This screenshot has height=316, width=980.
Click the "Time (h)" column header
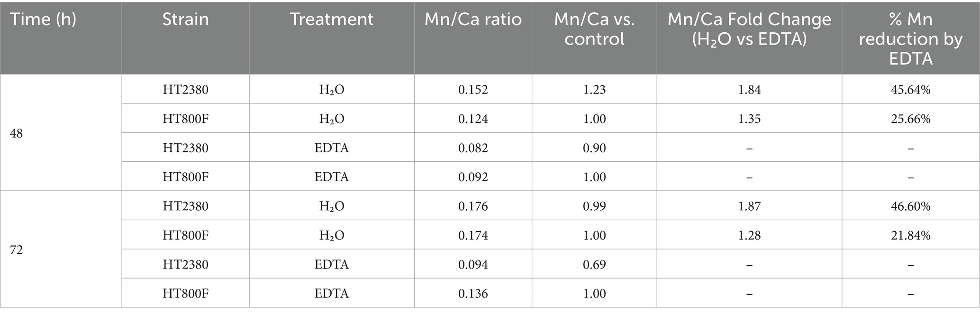(43, 19)
